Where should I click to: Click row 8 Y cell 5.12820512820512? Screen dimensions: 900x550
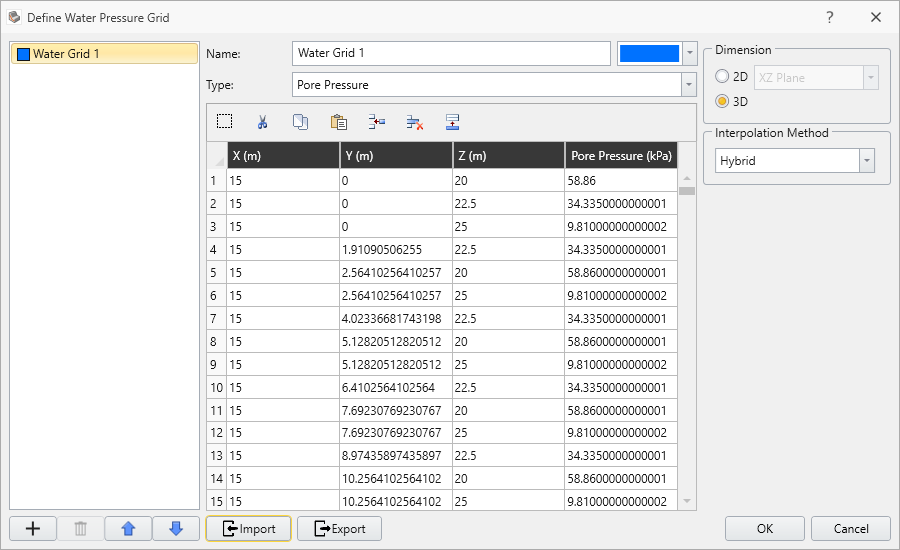[x=396, y=341]
